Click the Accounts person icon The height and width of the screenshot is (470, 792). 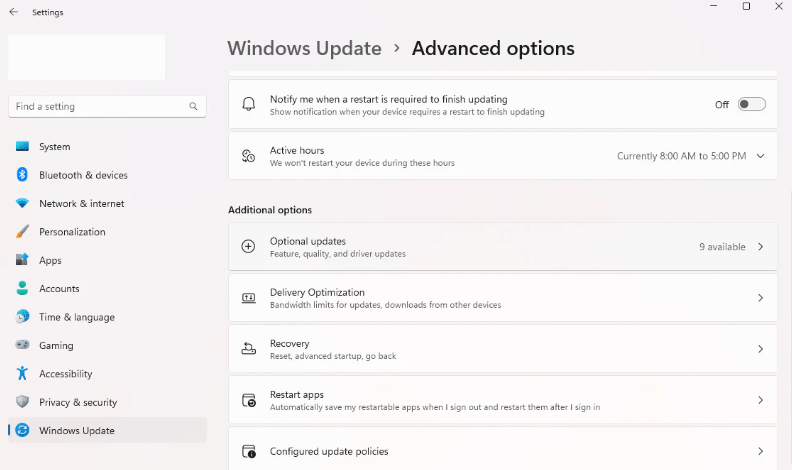(x=22, y=288)
